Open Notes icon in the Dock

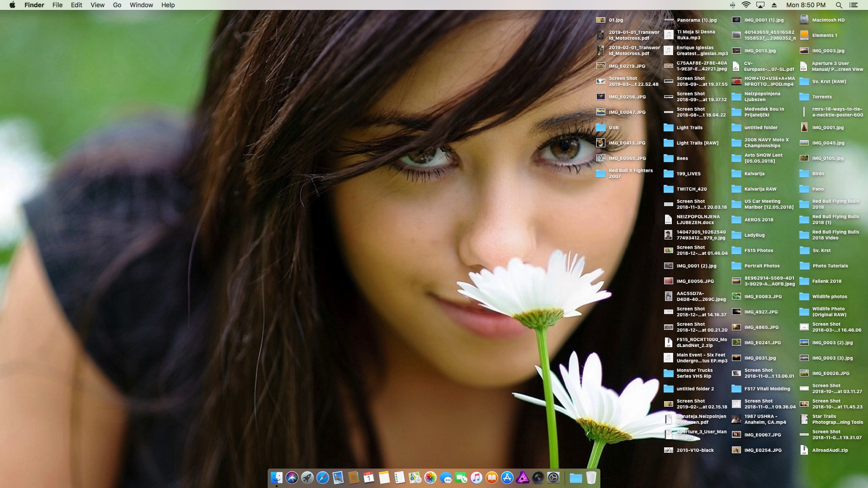(x=384, y=478)
